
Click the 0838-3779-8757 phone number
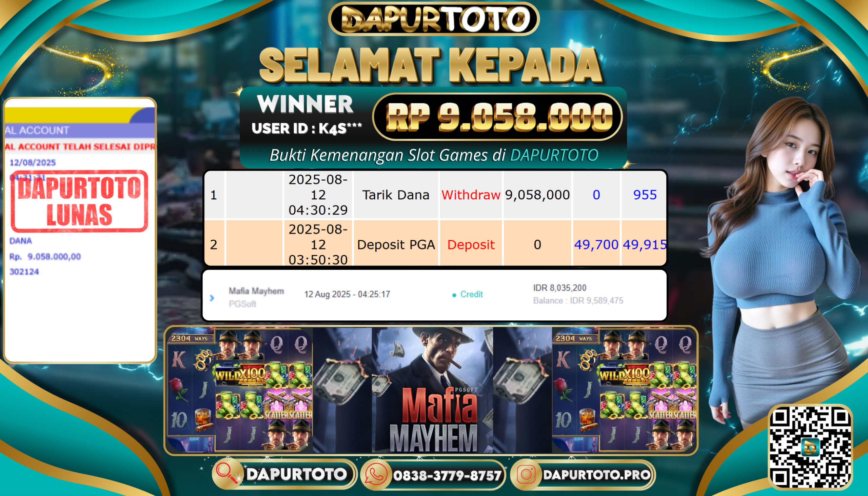[x=447, y=475]
